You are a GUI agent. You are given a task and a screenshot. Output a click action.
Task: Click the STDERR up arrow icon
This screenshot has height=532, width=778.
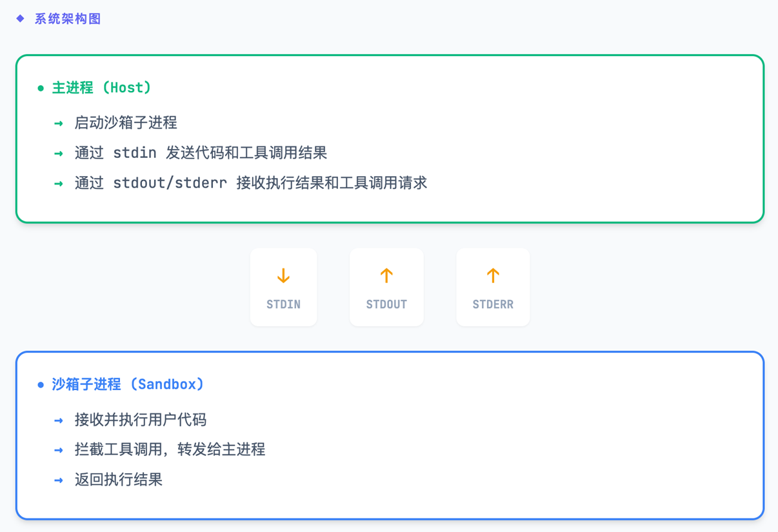(493, 276)
